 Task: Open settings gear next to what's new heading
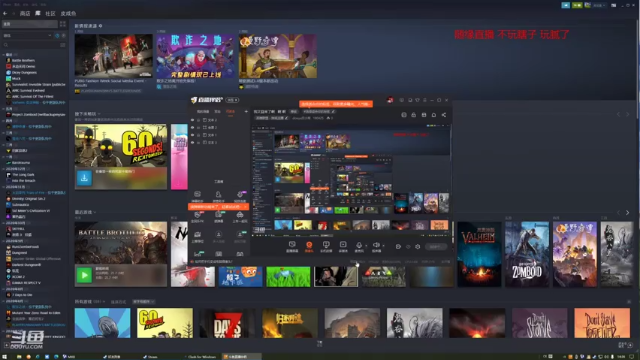[100, 26]
